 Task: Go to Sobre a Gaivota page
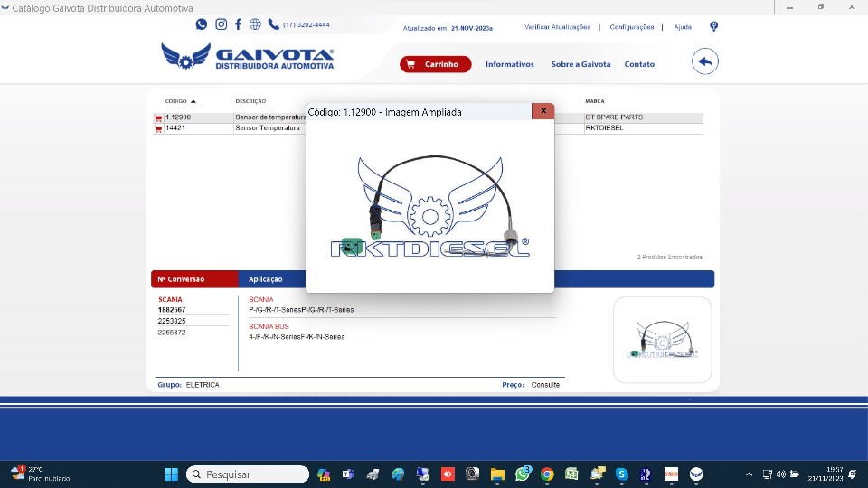[580, 64]
